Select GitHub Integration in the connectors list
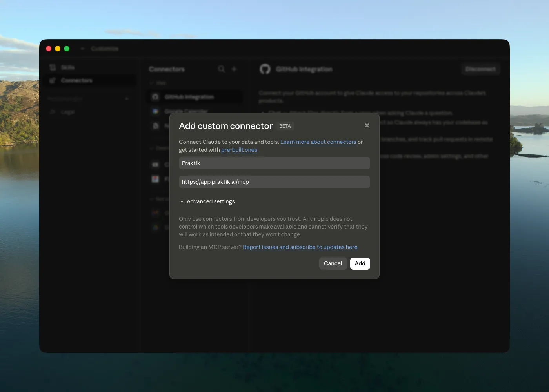Screen dimensions: 549x392 coord(195,97)
